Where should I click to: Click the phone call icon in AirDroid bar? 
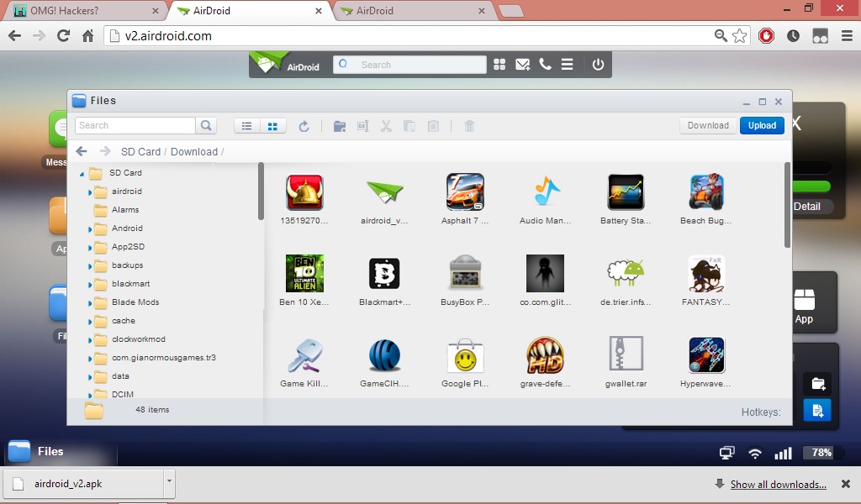point(545,64)
